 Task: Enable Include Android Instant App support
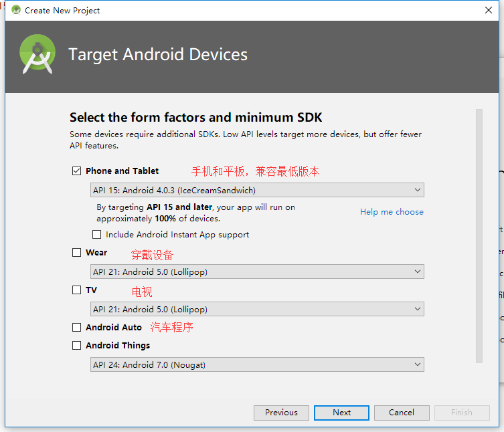[97, 235]
